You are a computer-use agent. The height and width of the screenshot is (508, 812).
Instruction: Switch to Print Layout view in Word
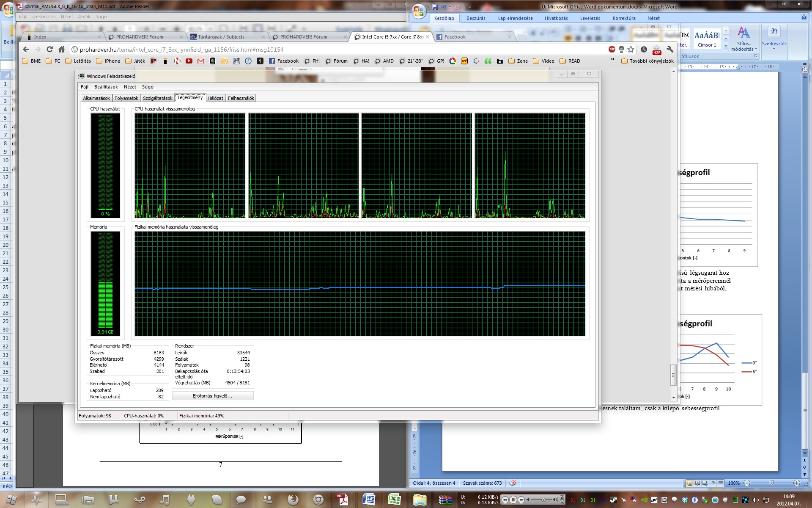click(690, 483)
